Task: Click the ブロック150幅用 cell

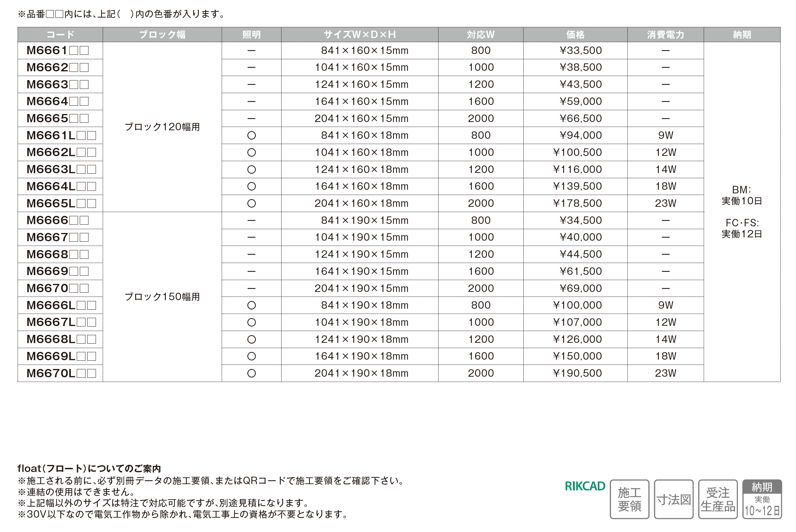Action: (x=162, y=297)
